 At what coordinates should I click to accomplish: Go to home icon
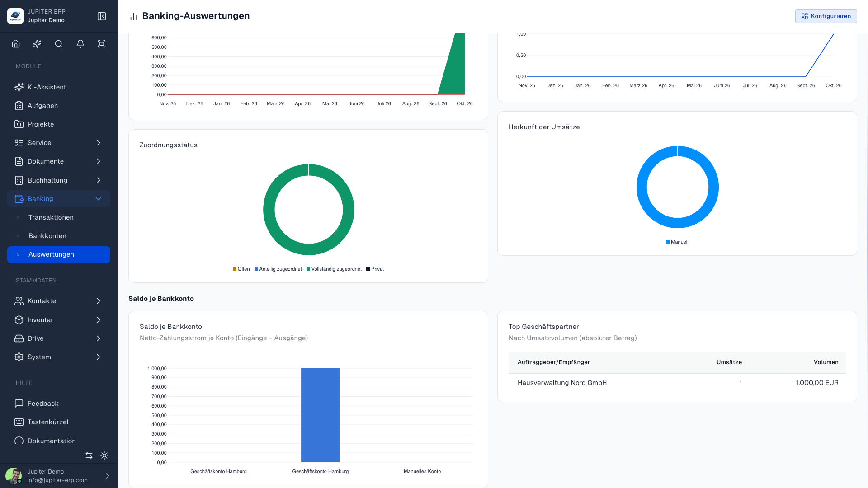pos(16,44)
